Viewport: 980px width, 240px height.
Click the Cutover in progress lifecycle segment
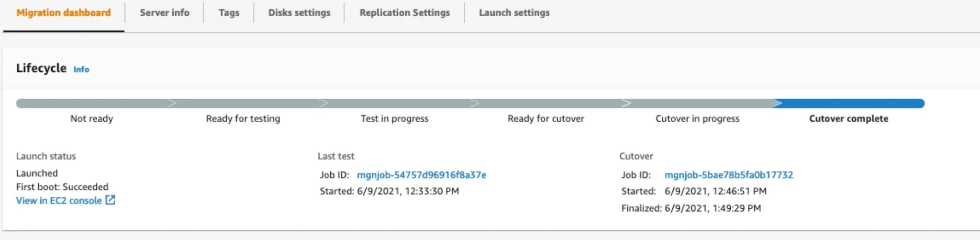[x=698, y=103]
